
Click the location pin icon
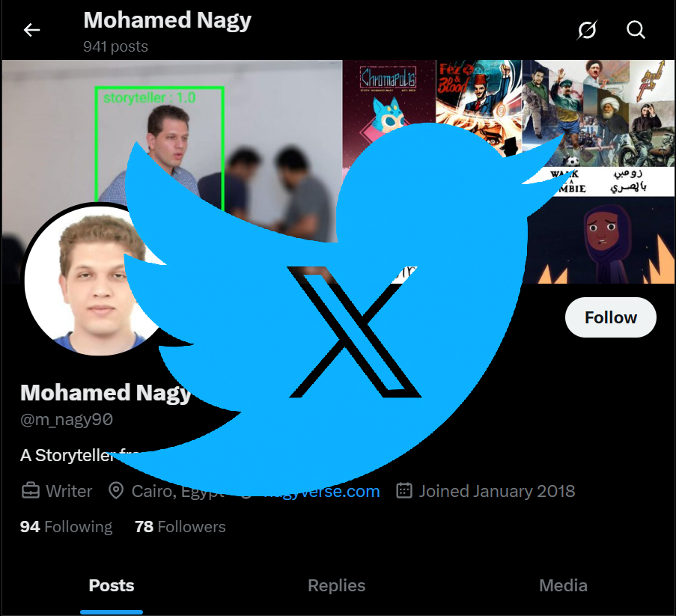click(x=116, y=492)
